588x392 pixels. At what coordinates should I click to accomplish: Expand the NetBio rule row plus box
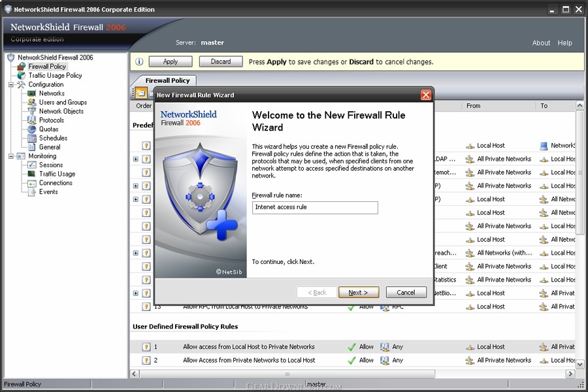coord(136,293)
